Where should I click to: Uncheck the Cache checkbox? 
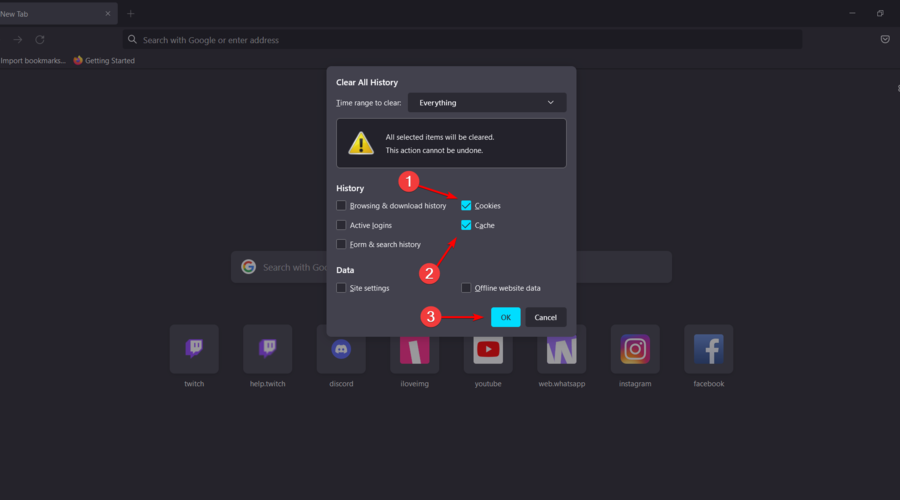[x=466, y=225]
